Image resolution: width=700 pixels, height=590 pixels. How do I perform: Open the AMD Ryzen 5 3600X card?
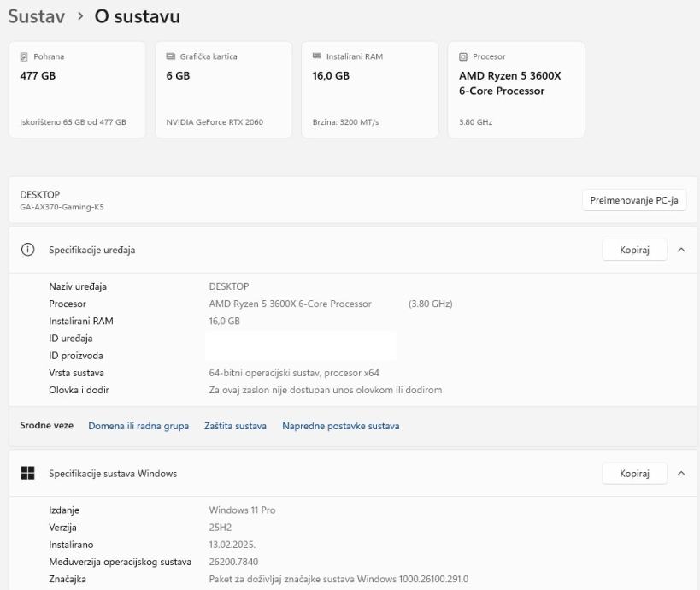(515, 90)
